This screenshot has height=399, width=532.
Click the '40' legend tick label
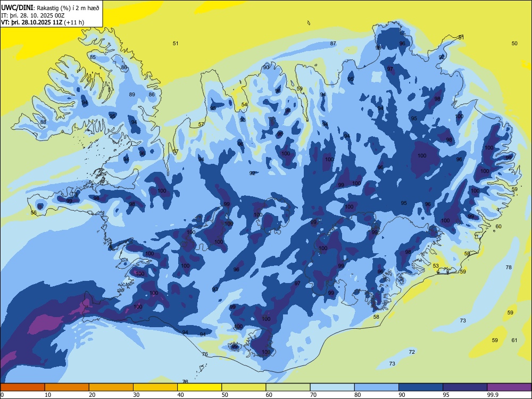[x=181, y=395]
